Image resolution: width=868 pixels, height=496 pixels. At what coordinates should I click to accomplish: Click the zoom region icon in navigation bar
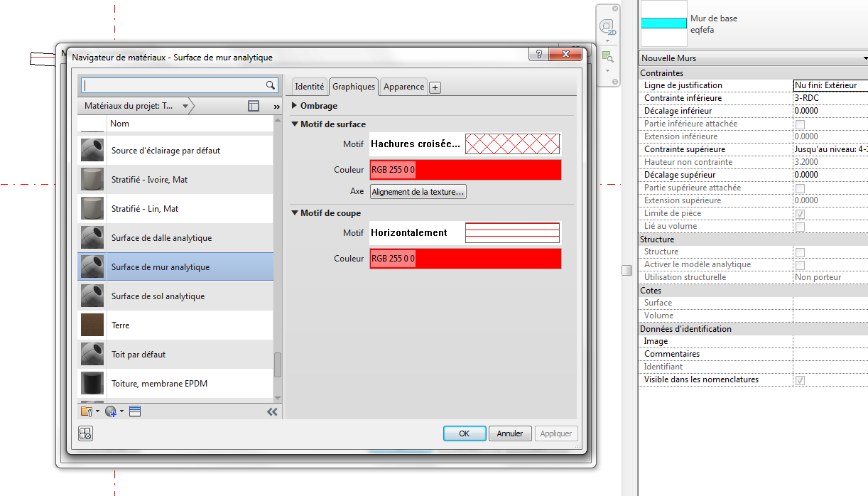tap(607, 56)
